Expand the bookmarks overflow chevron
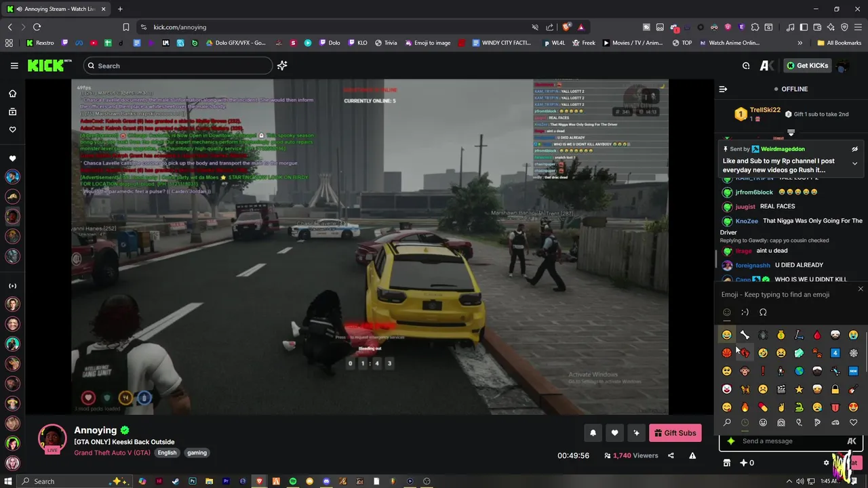The height and width of the screenshot is (488, 868). [800, 43]
